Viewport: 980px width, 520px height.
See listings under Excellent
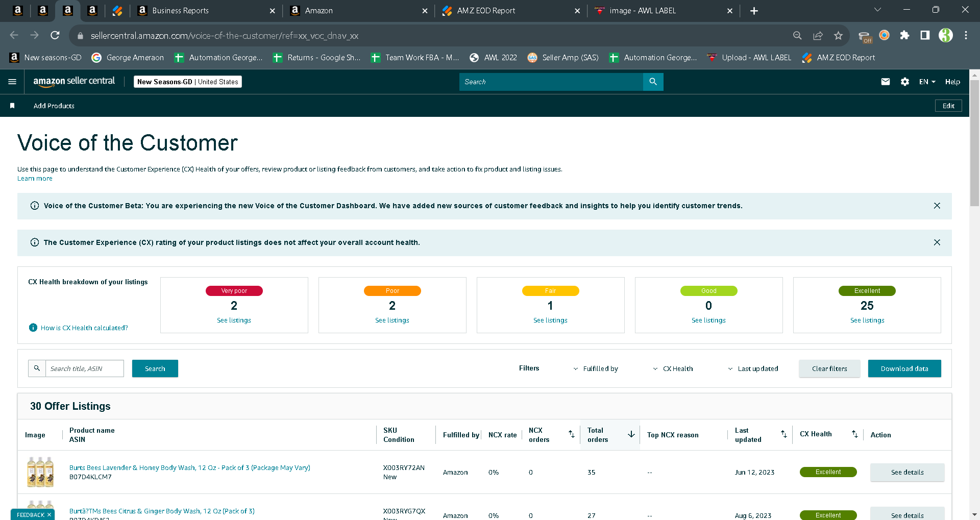pos(867,320)
